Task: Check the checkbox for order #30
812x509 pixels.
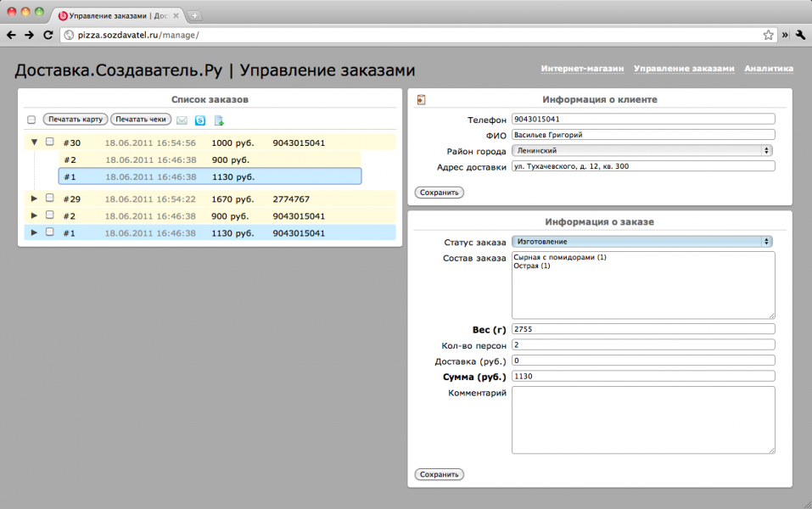Action: point(50,143)
